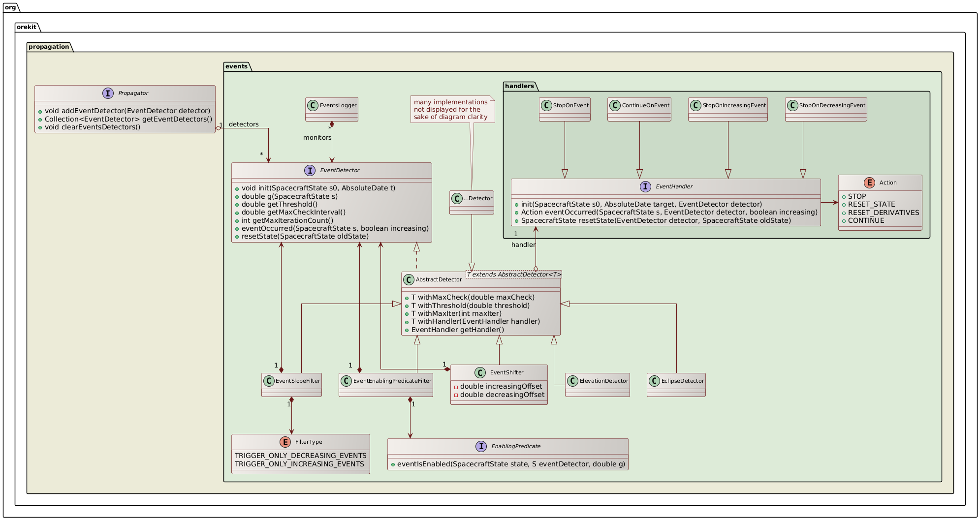980x520 pixels.
Task: Select the generic ...Detector class box
Action: [471, 202]
